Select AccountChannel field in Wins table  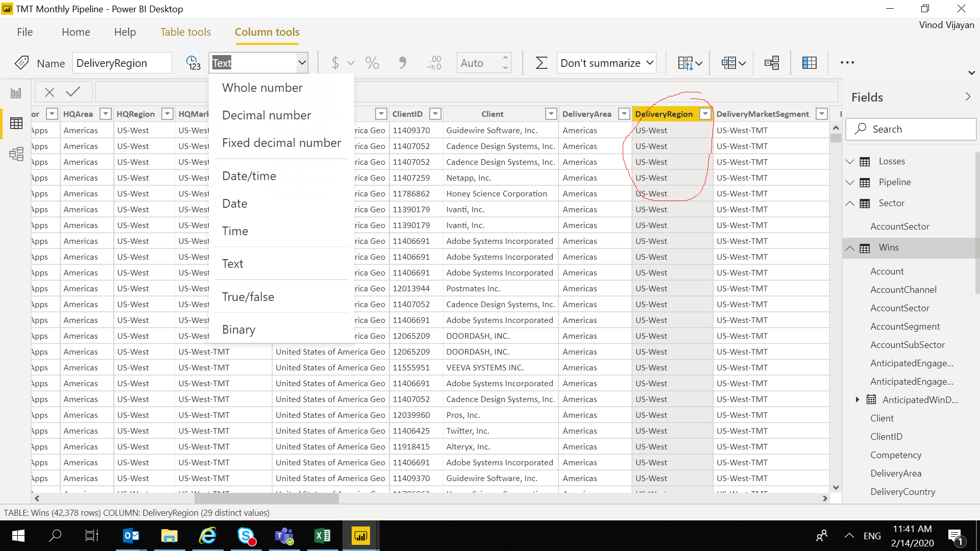[x=903, y=290]
